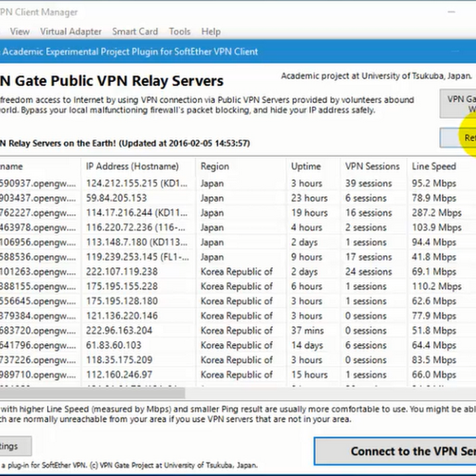
Task: Select server row 175.195.155.228
Action: tap(238, 286)
